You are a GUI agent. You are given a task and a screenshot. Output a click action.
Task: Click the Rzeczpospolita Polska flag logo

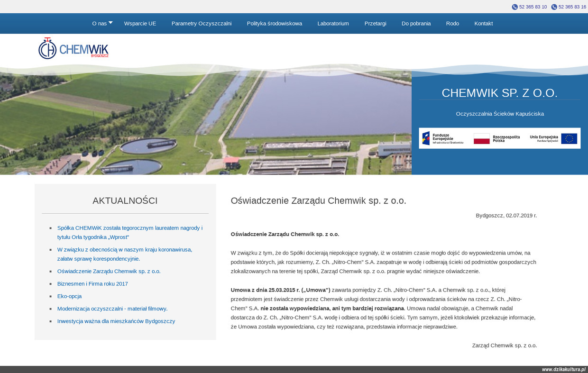pyautogui.click(x=496, y=138)
